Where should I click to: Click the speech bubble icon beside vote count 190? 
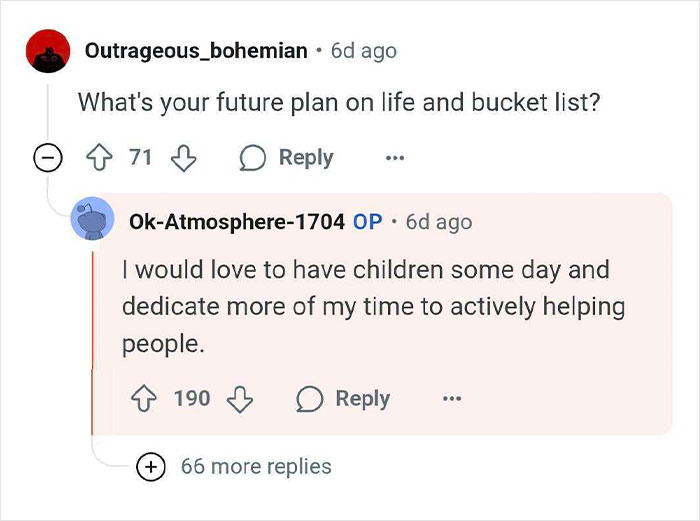tap(310, 398)
